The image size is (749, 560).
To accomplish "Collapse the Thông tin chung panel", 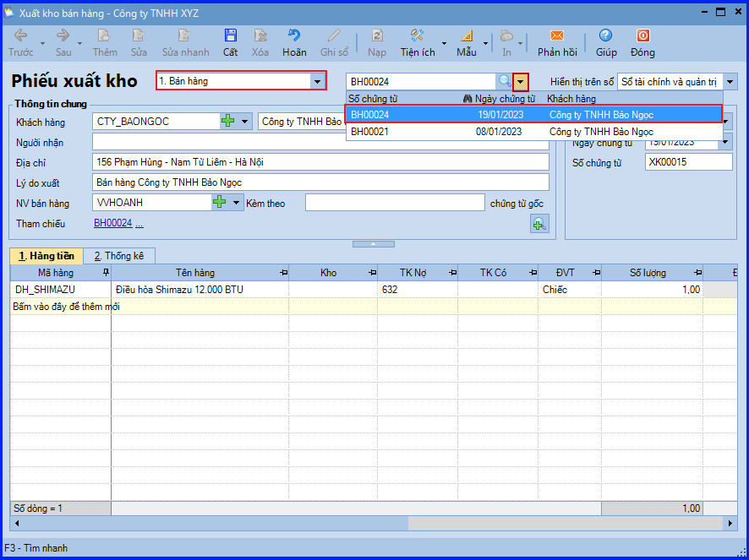I will 374,244.
